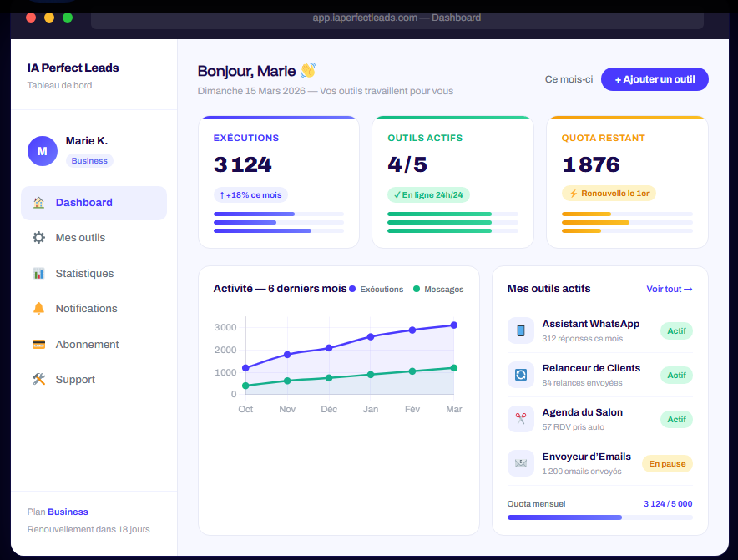Viewport: 738px width, 560px height.
Task: Click the Mes outils gear icon
Action: [38, 238]
